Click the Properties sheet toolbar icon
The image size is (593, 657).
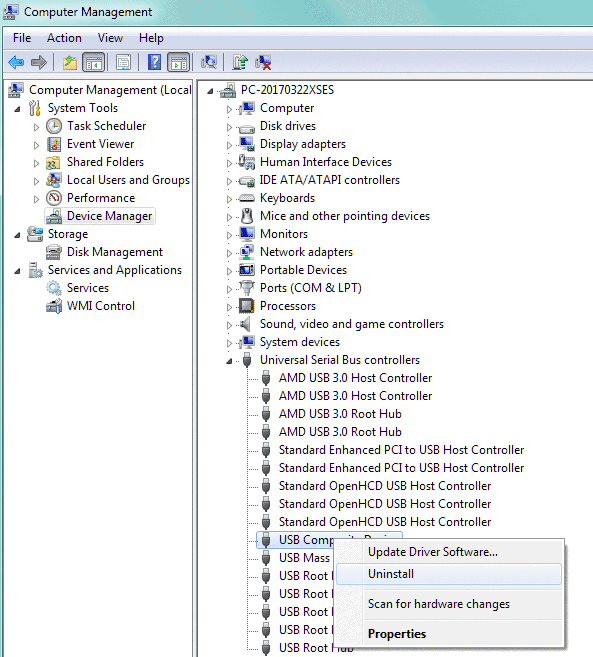123,63
